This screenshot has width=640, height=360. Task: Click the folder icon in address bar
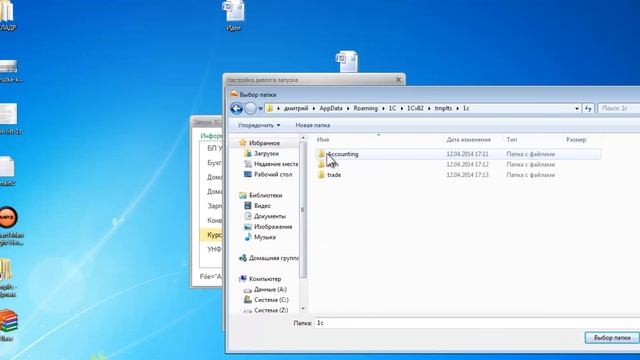269,109
